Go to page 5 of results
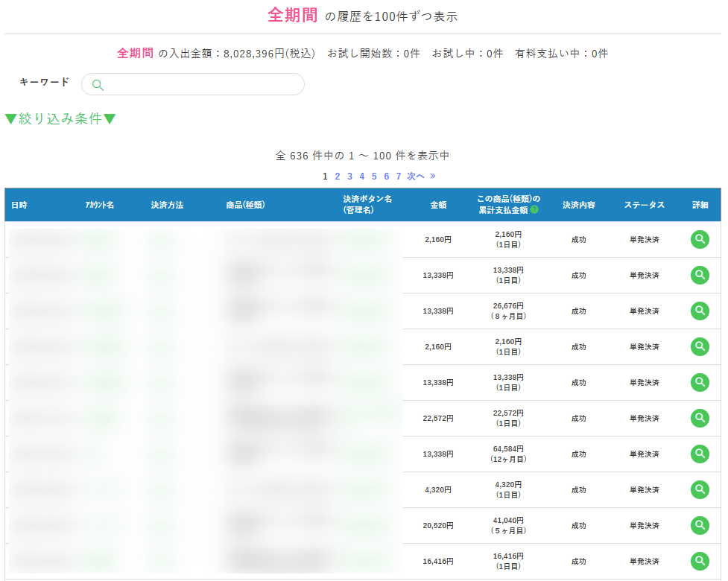 point(374,177)
